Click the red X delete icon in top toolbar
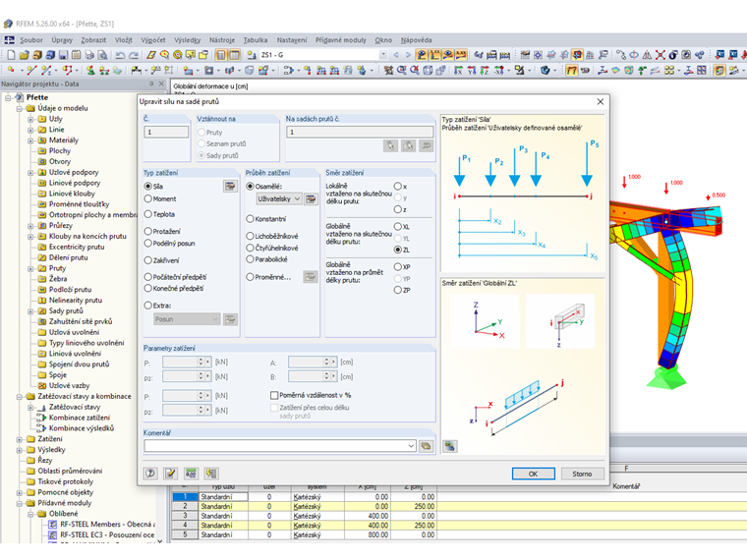Viewport: 747px width, 560px height. coord(660,55)
